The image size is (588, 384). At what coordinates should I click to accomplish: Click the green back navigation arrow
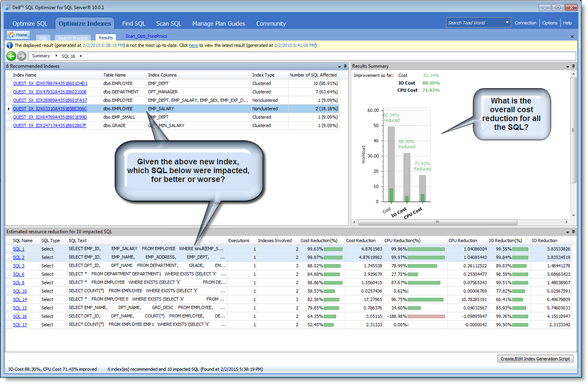tap(11, 56)
